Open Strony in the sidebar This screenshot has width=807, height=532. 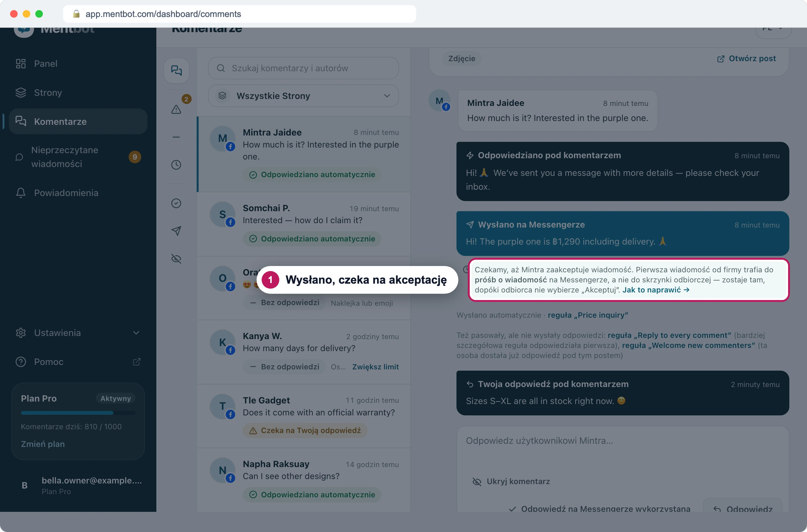[78, 93]
